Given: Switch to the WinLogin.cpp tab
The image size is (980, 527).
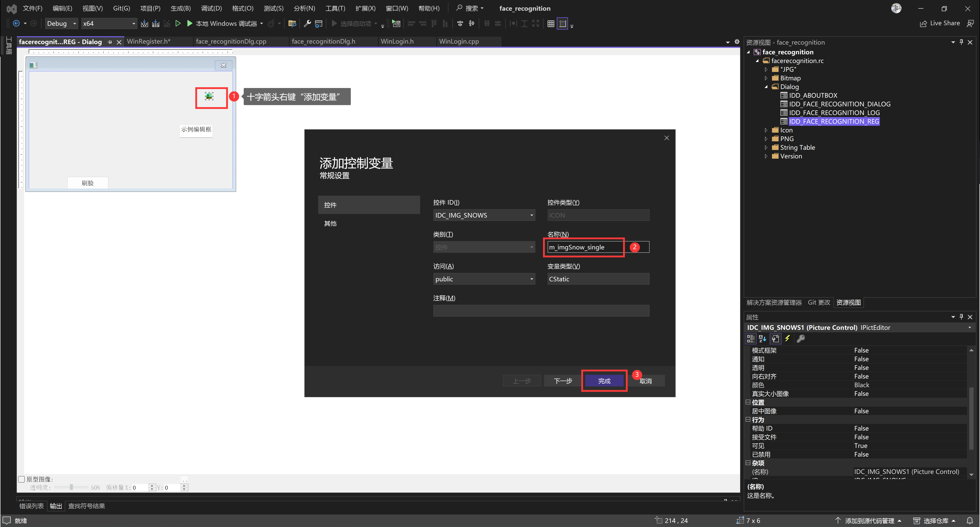Looking at the screenshot, I should pos(459,42).
